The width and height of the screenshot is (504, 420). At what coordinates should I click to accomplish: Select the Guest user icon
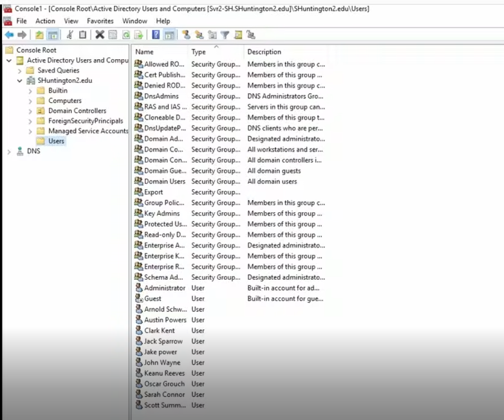(x=138, y=298)
